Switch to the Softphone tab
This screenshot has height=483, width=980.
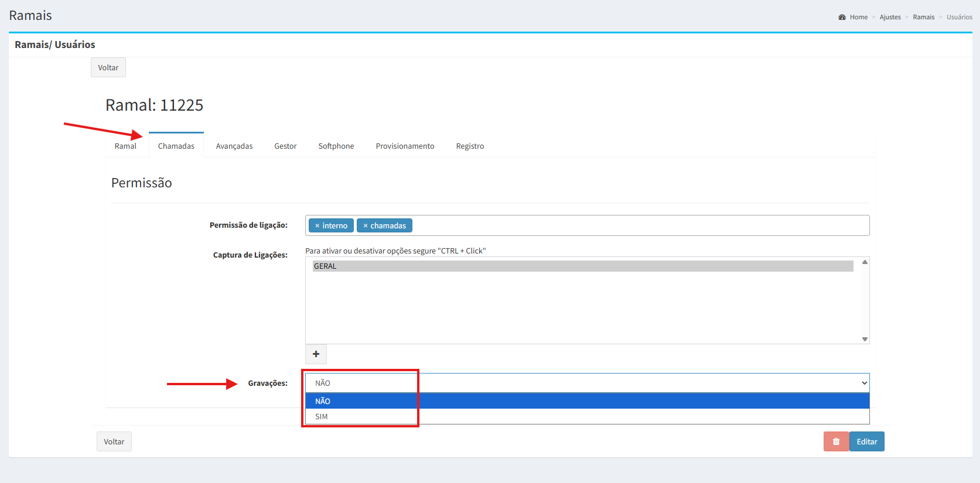pos(336,146)
